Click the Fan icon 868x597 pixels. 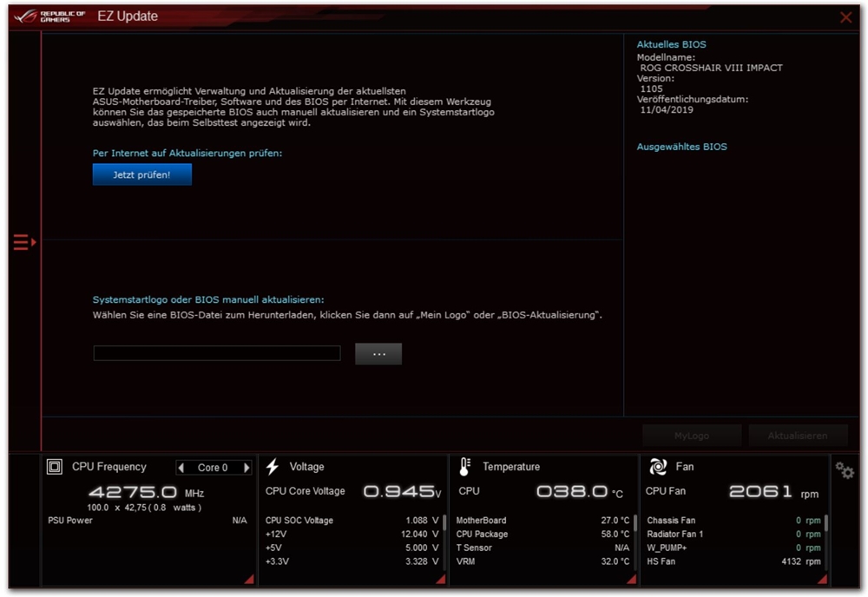(658, 467)
